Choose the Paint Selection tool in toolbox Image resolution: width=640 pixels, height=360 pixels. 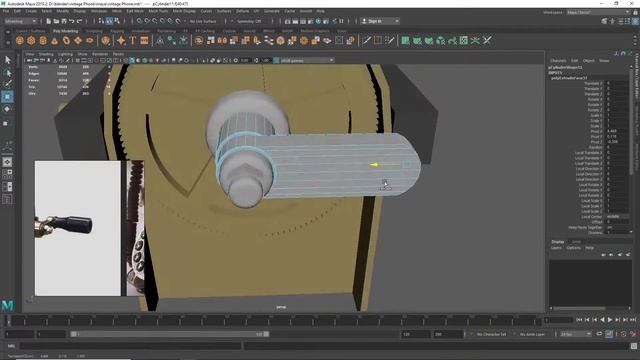coord(7,84)
